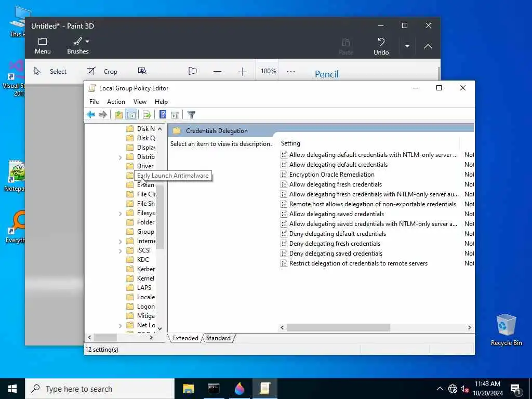Click Undo in Paint 3D
Viewport: 532px width, 399px height.
click(x=381, y=46)
